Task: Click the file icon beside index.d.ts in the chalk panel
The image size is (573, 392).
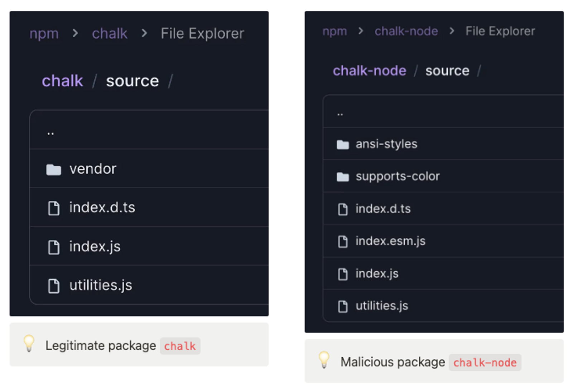Action: [54, 208]
